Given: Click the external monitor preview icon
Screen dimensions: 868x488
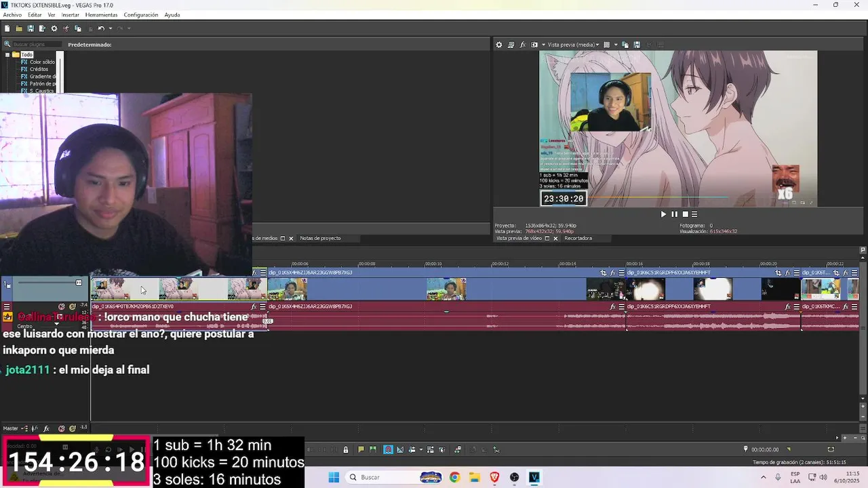Looking at the screenshot, I should pyautogui.click(x=511, y=45).
